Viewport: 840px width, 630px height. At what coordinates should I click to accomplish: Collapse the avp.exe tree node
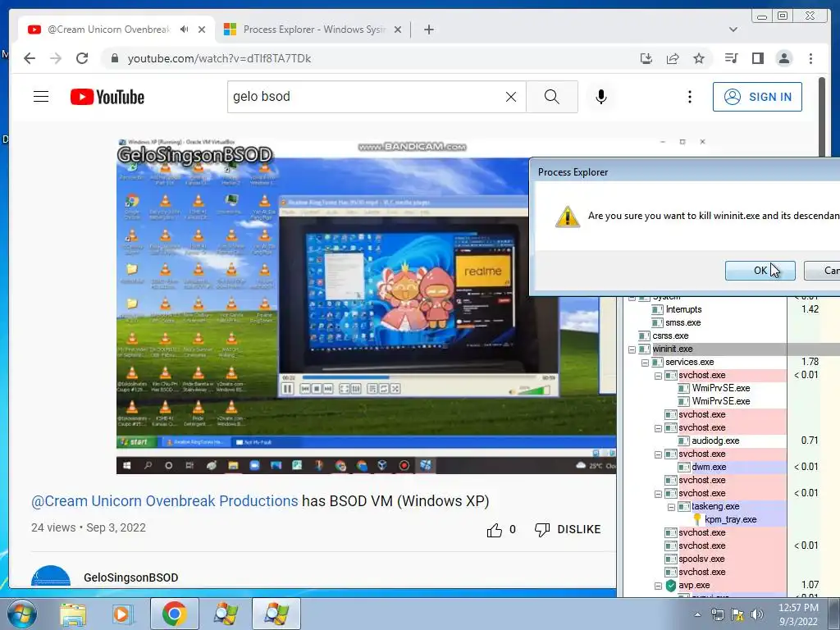(658, 586)
